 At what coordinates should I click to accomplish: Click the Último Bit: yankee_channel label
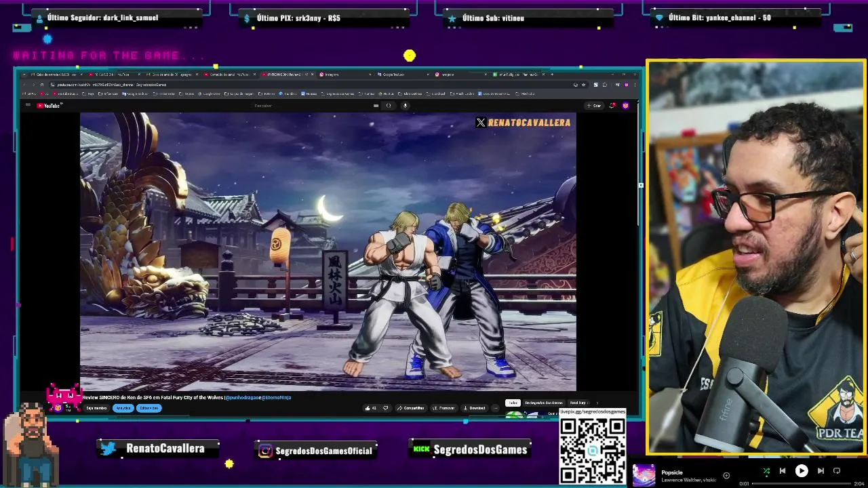pyautogui.click(x=719, y=18)
